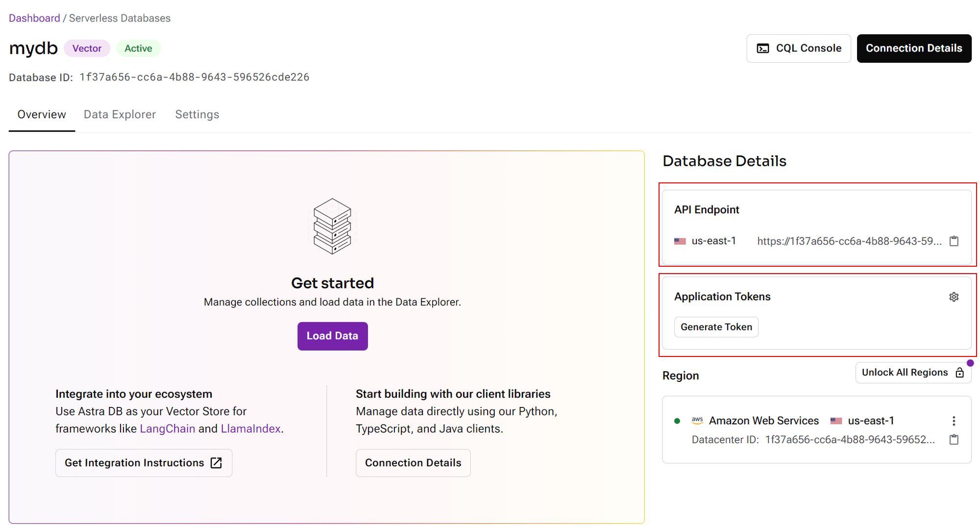Viewport: 980px width, 532px height.
Task: Click Connection Details under client libraries
Action: point(413,463)
